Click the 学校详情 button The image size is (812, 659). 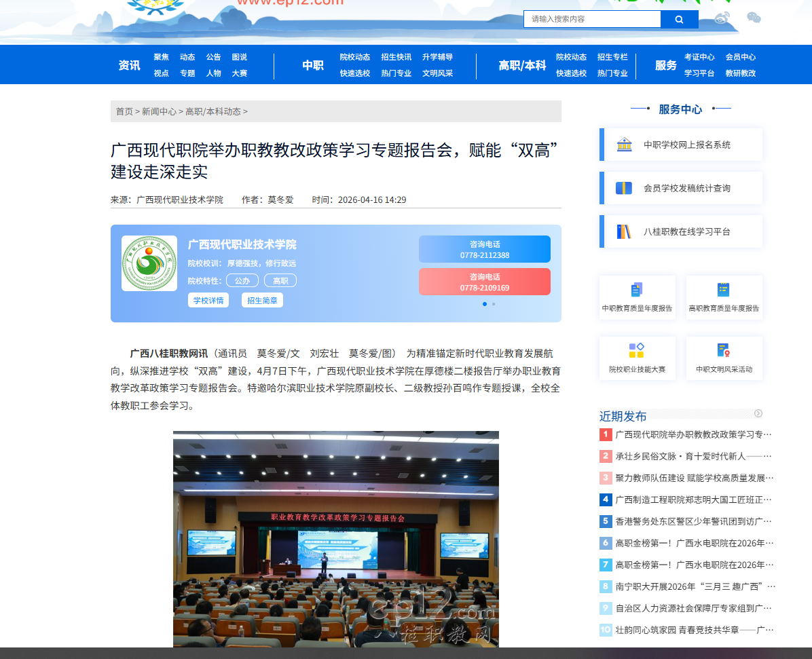(x=208, y=300)
